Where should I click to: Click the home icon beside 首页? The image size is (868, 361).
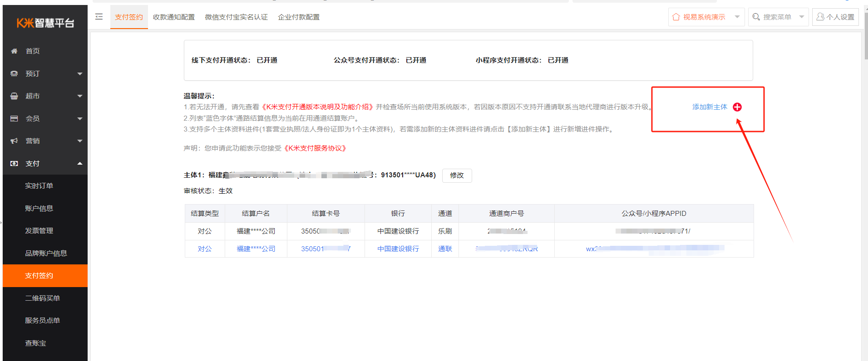[x=14, y=51]
